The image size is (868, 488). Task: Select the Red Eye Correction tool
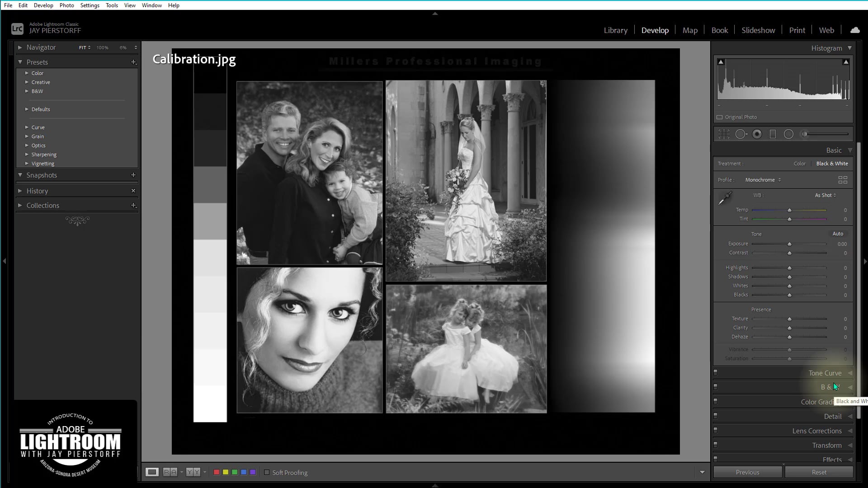tap(757, 134)
